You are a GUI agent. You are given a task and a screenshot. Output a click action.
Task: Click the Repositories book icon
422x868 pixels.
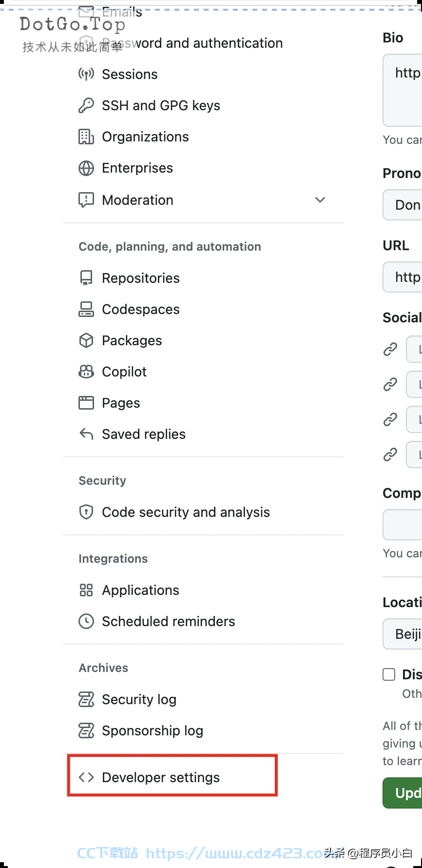pyautogui.click(x=86, y=278)
